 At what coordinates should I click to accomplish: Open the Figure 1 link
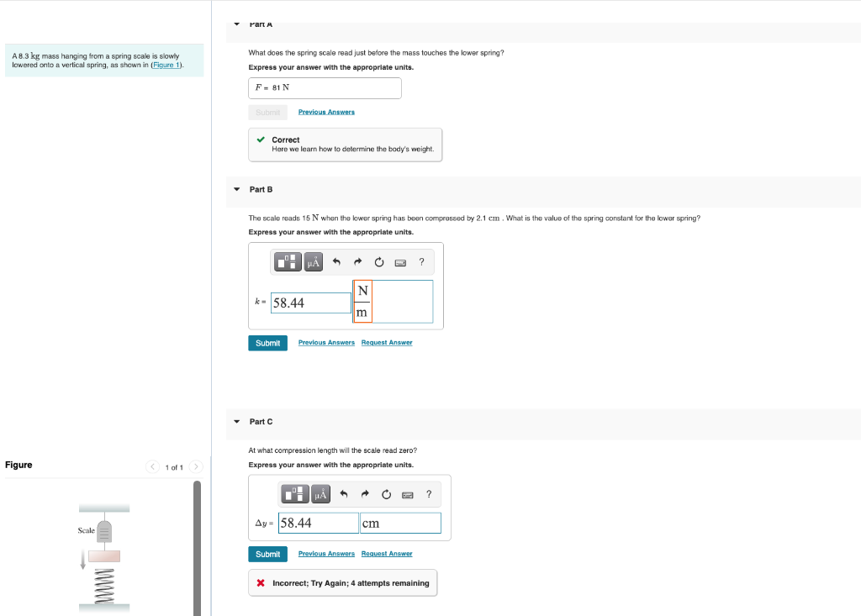166,65
